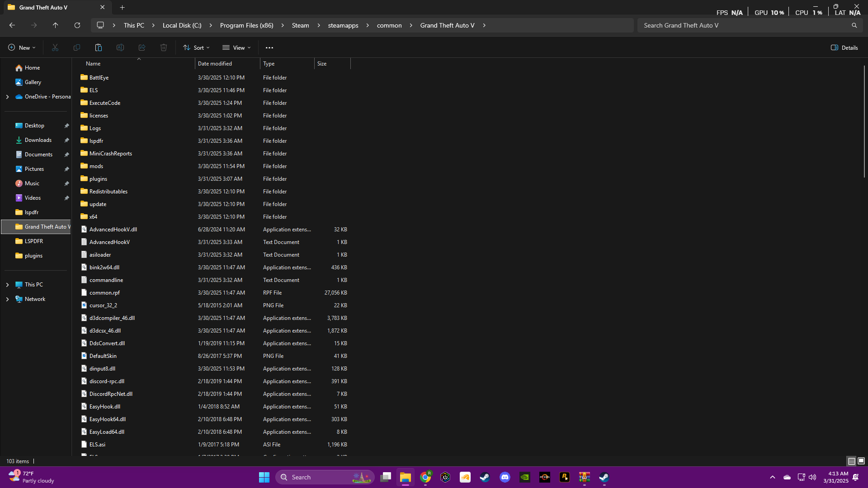
Task: Open the View dropdown menu
Action: click(236, 47)
